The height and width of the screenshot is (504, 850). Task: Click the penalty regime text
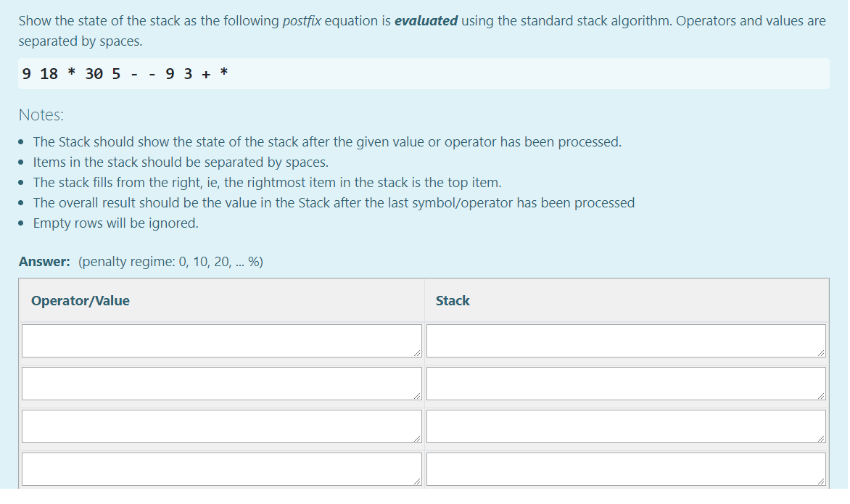tap(170, 261)
